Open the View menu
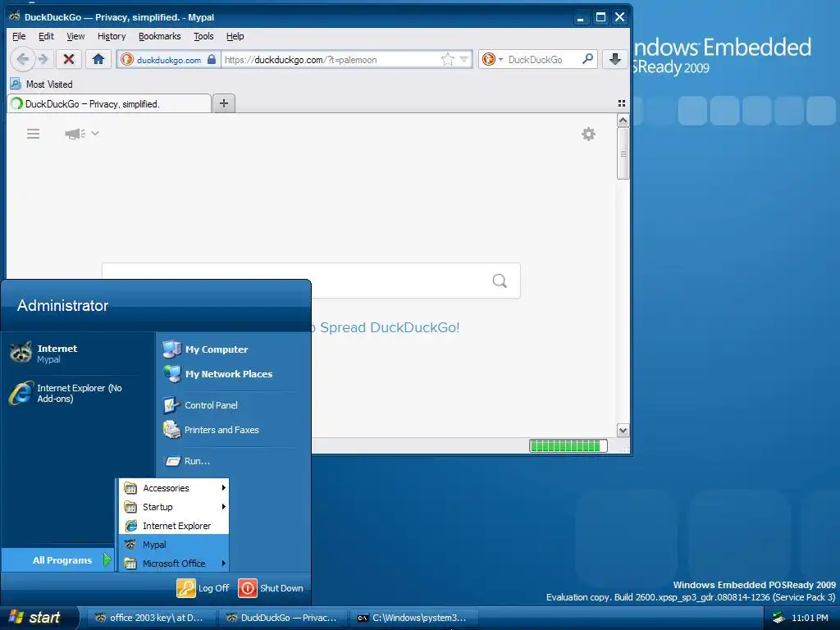This screenshot has width=840, height=630. (75, 36)
